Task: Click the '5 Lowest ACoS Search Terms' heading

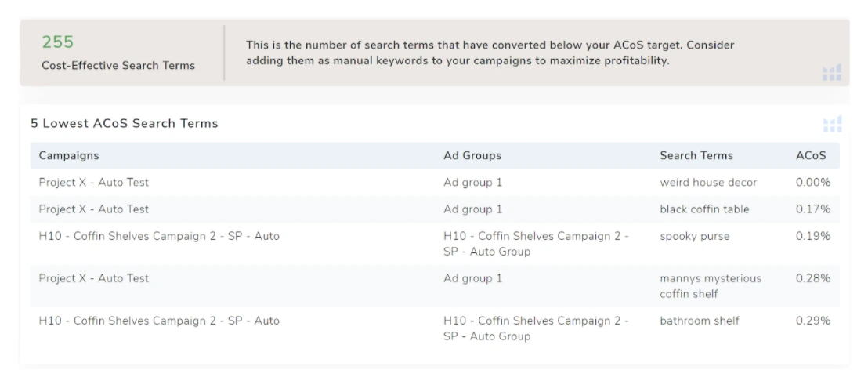Action: (124, 123)
